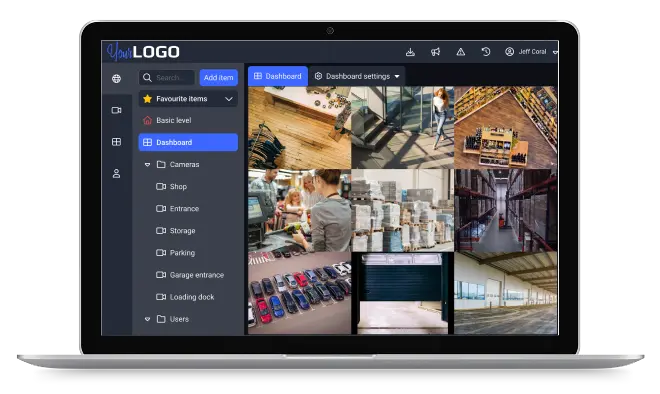Click the Add item button
Image resolution: width=660 pixels, height=394 pixels.
(x=218, y=77)
